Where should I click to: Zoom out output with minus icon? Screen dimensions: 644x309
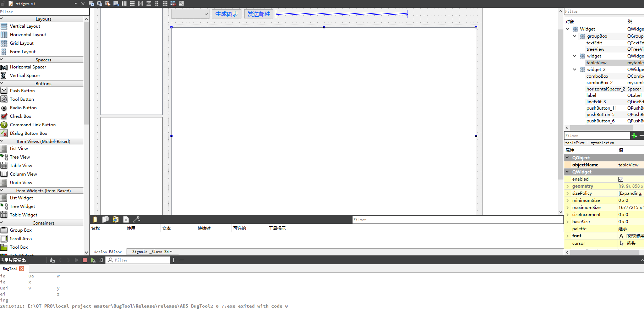coord(182,260)
